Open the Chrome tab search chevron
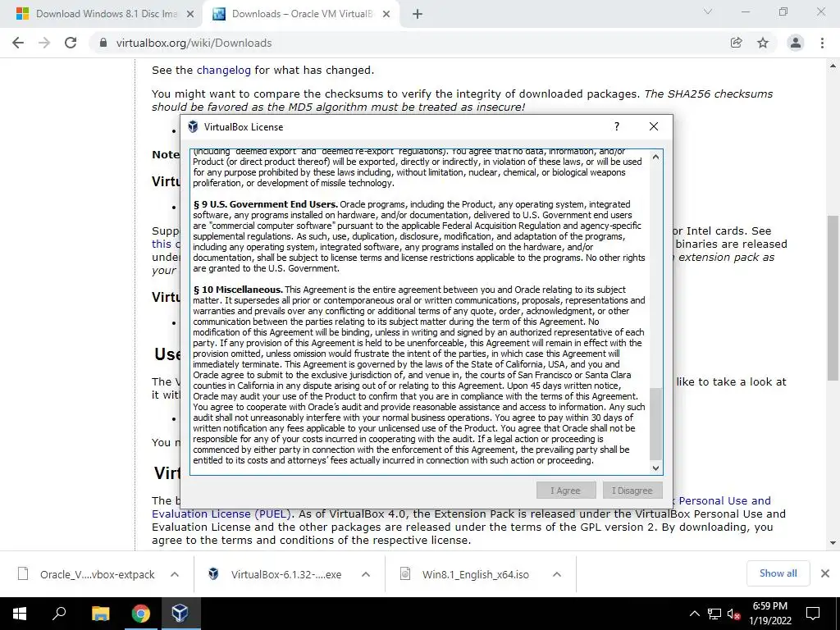The image size is (840, 630). (x=708, y=11)
